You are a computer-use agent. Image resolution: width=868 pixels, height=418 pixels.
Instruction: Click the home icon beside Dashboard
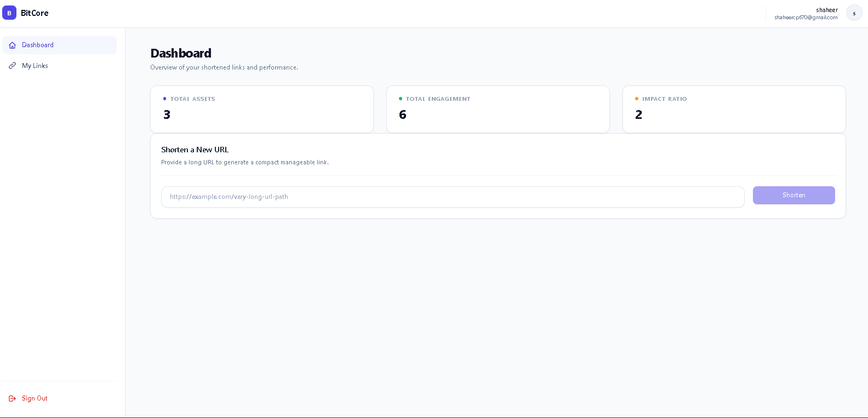tap(12, 45)
